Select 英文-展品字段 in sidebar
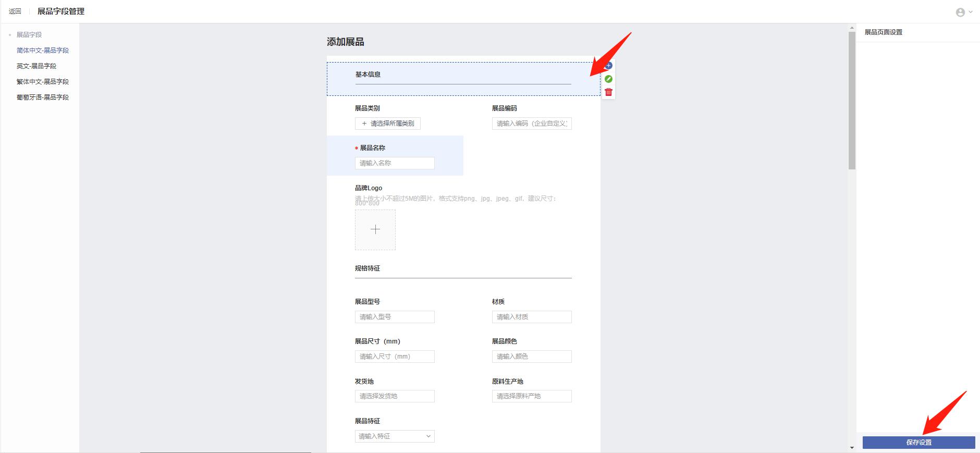 [36, 66]
